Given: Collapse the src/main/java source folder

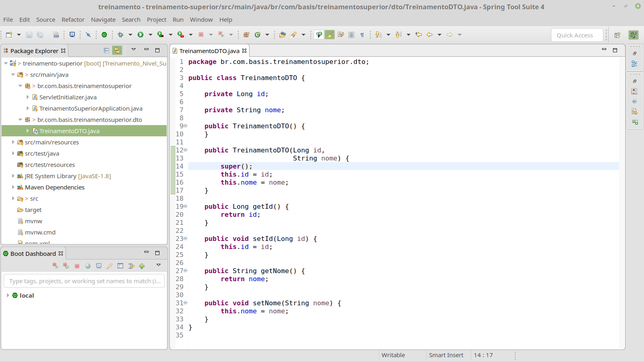Looking at the screenshot, I should point(13,75).
